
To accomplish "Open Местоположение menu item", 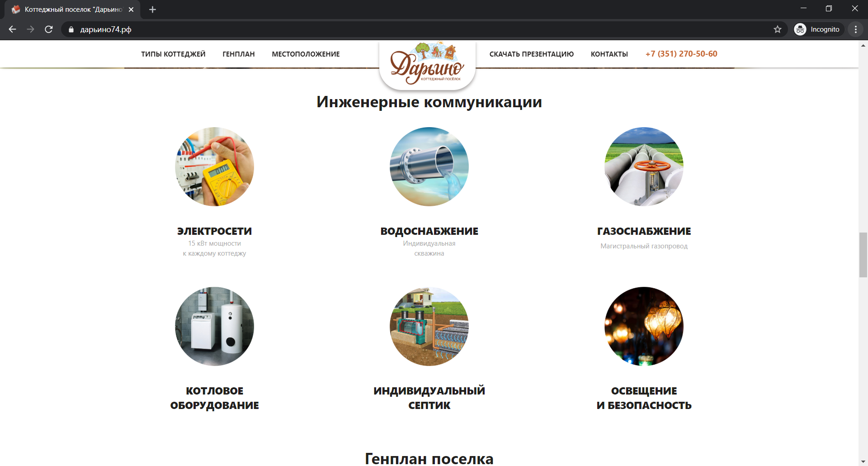I will click(x=306, y=54).
